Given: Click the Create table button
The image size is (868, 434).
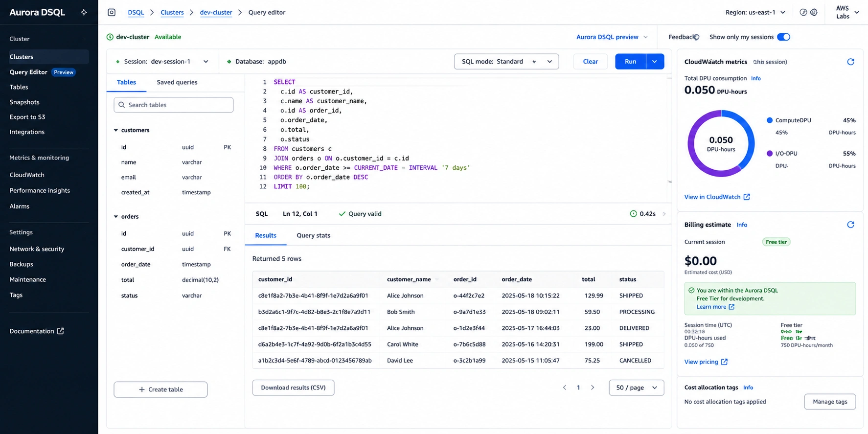Looking at the screenshot, I should [160, 389].
